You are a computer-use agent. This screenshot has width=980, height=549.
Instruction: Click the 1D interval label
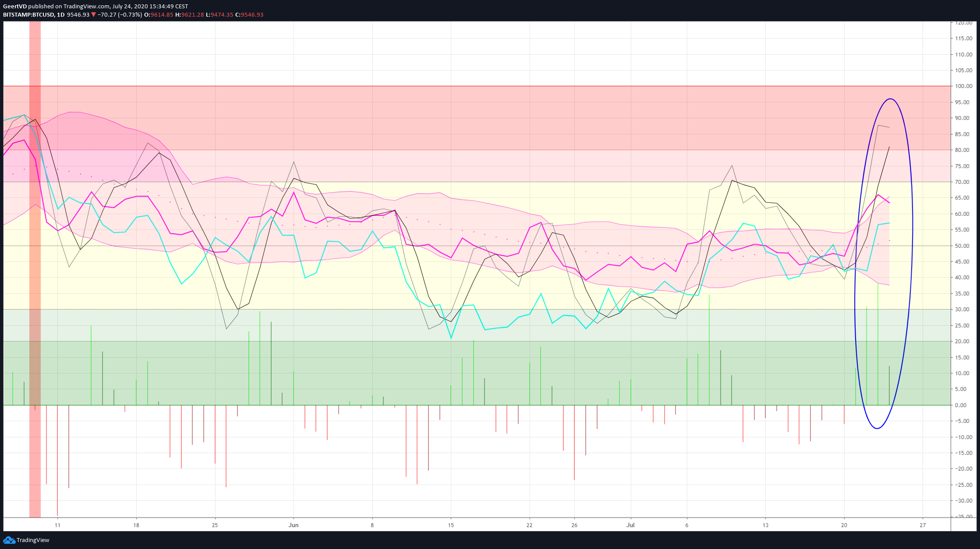60,14
